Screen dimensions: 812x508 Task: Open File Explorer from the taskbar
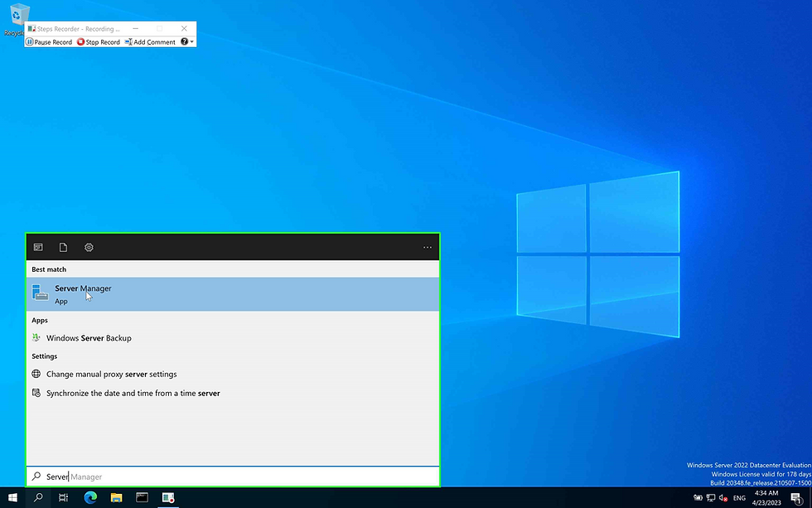[117, 498]
